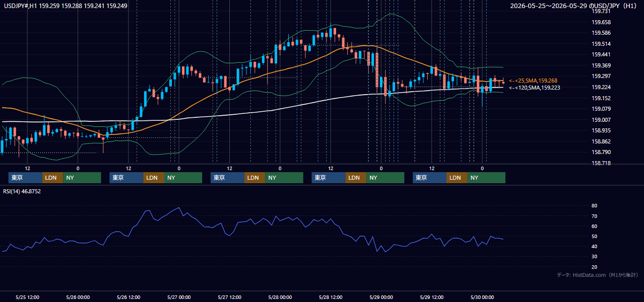Click price axis label 159.514

pyautogui.click(x=601, y=44)
